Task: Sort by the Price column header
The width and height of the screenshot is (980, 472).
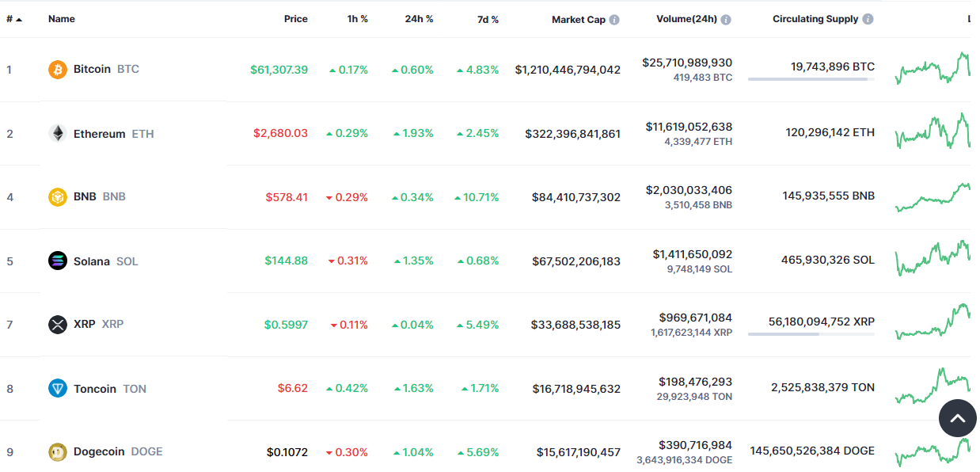Action: tap(296, 19)
